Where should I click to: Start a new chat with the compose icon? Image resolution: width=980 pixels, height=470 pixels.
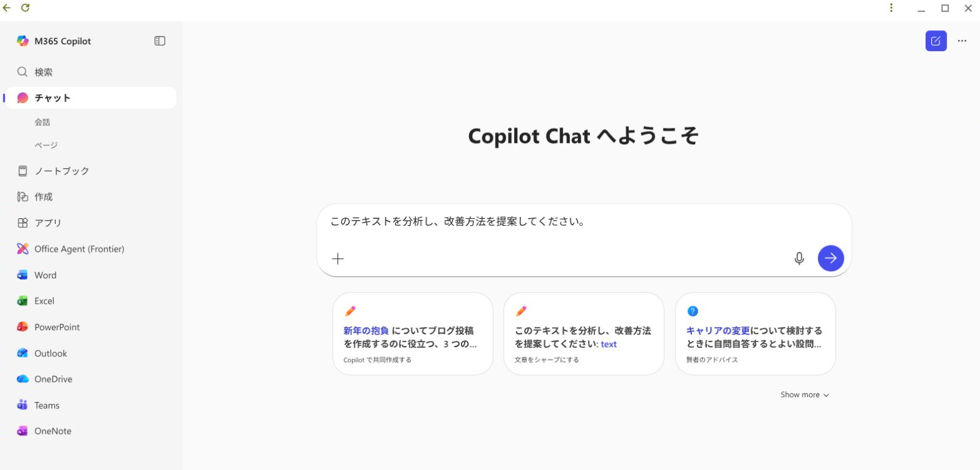coord(936,40)
